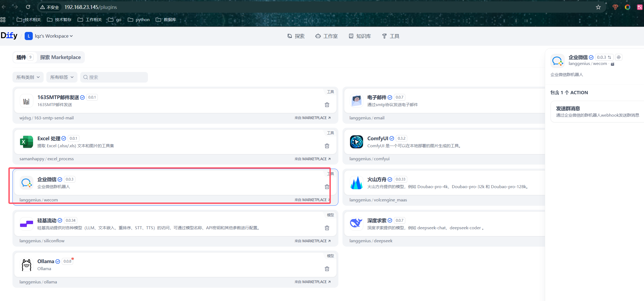Switch to 探索 Marketplace tab
The width and height of the screenshot is (644, 301).
tap(60, 57)
